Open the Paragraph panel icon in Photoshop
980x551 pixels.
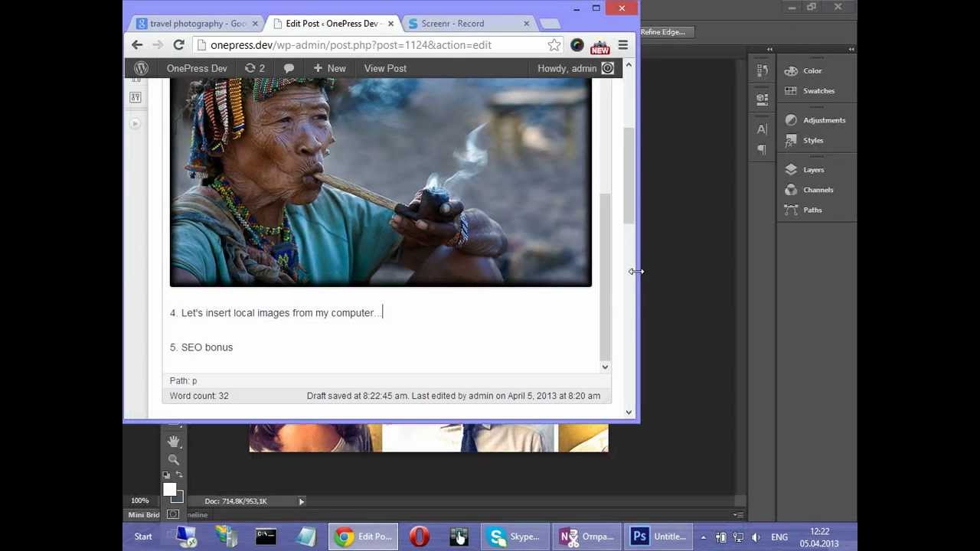[762, 149]
